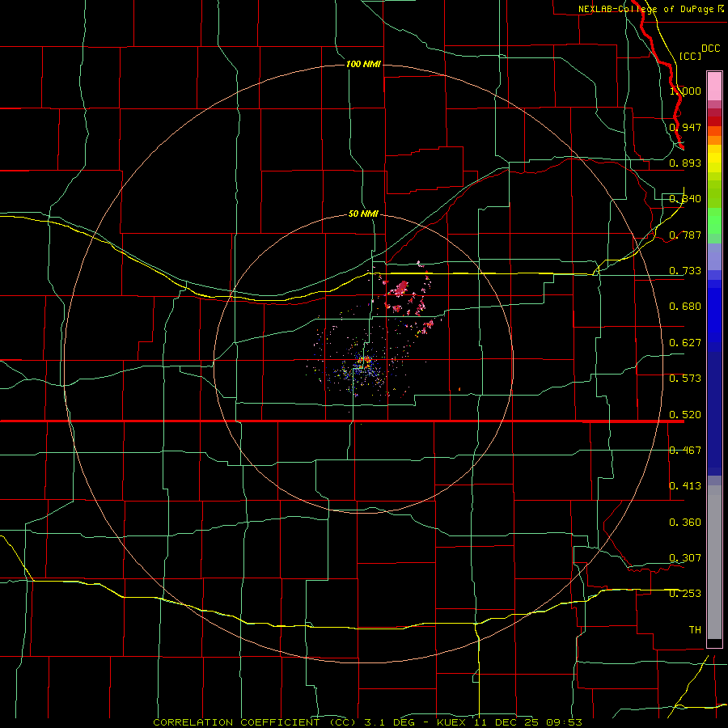
Task: Select the [CC] units label
Action: click(x=690, y=56)
